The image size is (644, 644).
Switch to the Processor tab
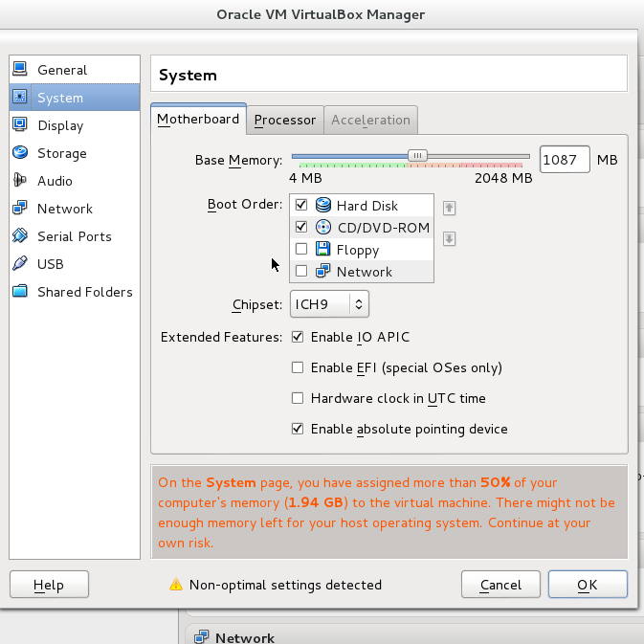pyautogui.click(x=285, y=120)
